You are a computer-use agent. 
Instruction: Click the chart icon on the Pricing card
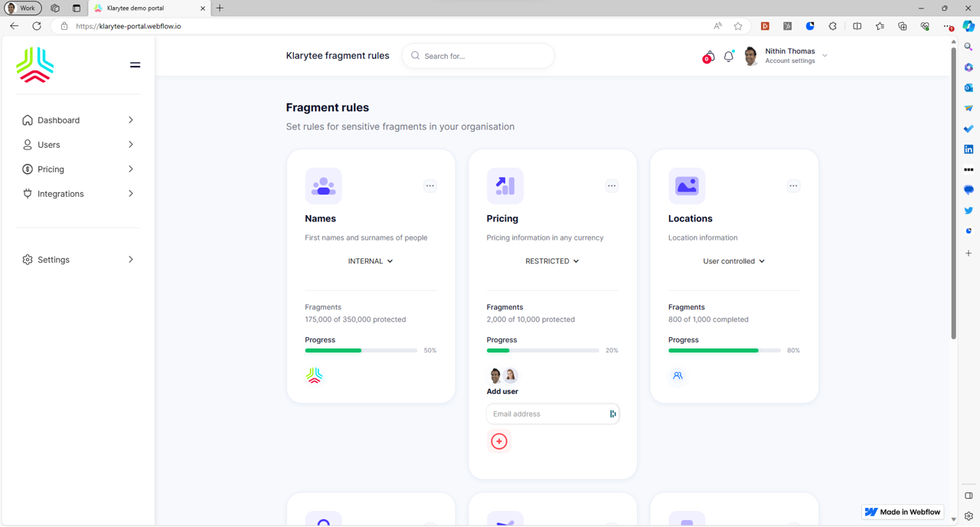(505, 185)
